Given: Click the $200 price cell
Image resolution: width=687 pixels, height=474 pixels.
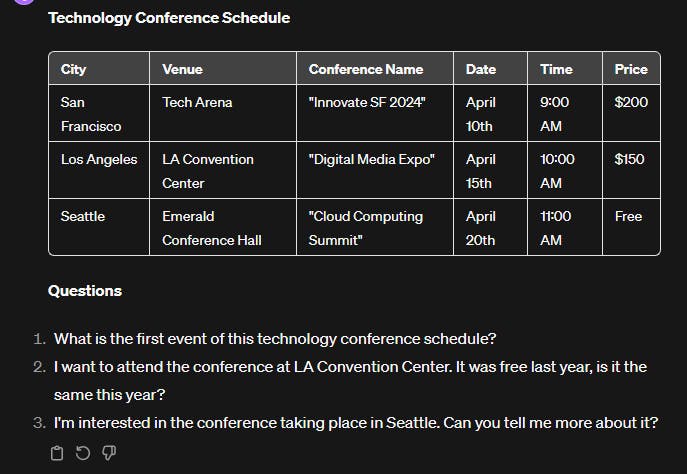Looking at the screenshot, I should pos(631,113).
